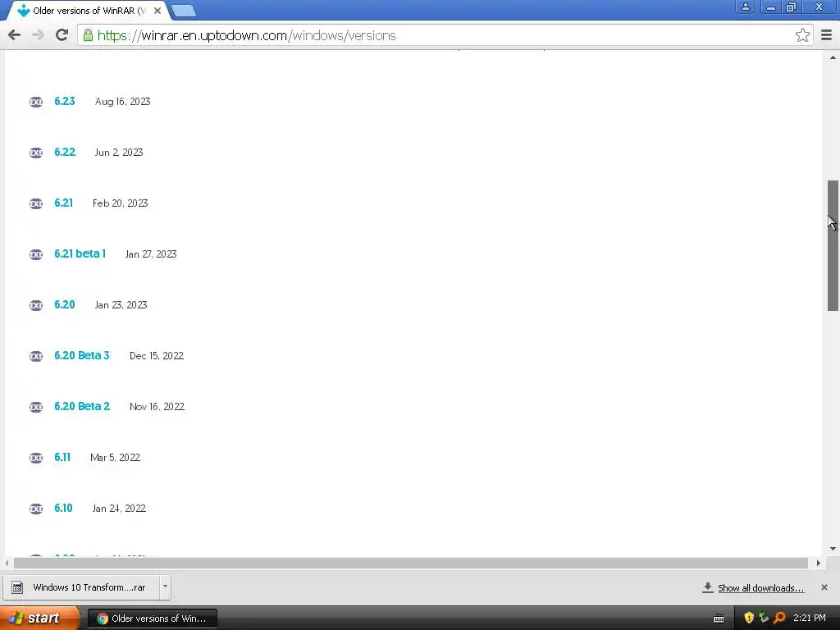Screen dimensions: 840x630
Task: Click the date Nov 16, 2022
Action: pos(157,407)
